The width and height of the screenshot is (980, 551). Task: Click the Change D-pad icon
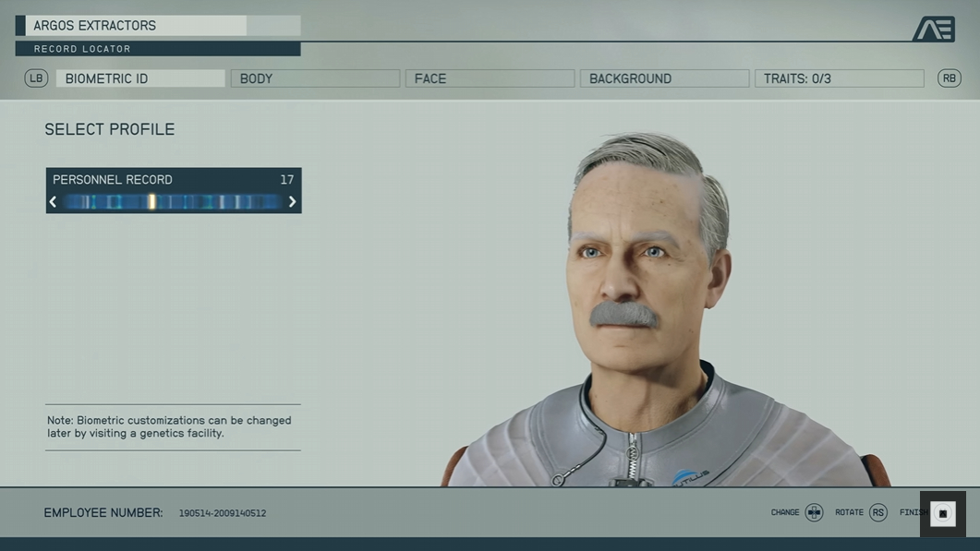click(x=814, y=513)
